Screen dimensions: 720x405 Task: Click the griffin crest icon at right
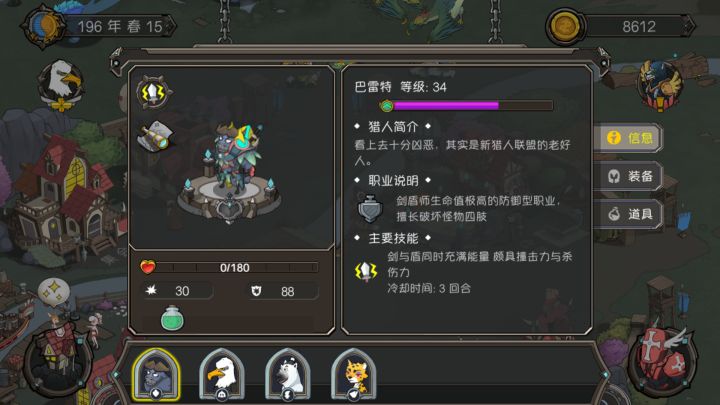click(660, 86)
